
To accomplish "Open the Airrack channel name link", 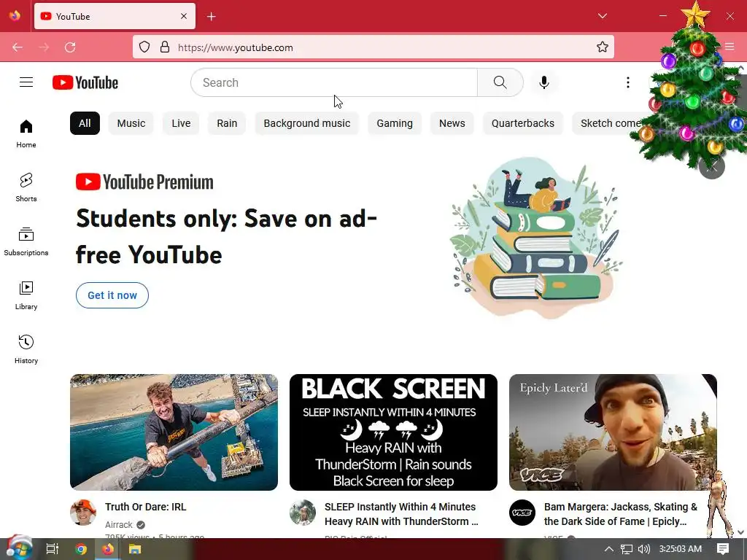I will tap(119, 525).
